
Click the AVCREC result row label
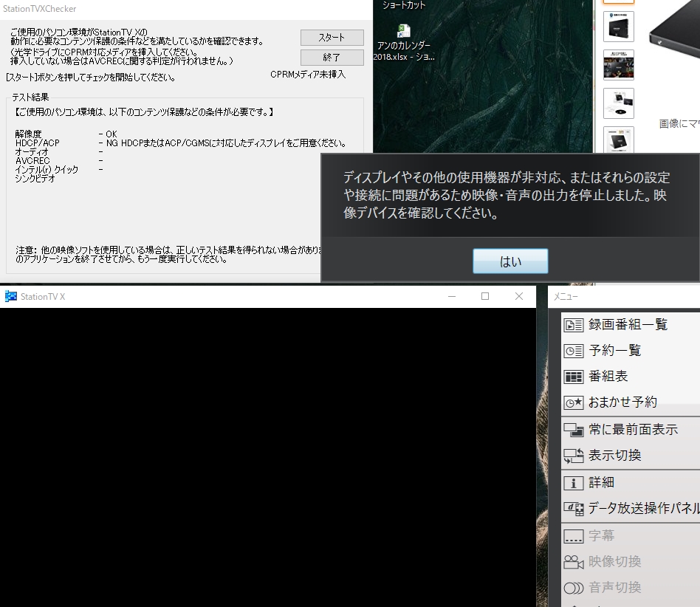32,161
